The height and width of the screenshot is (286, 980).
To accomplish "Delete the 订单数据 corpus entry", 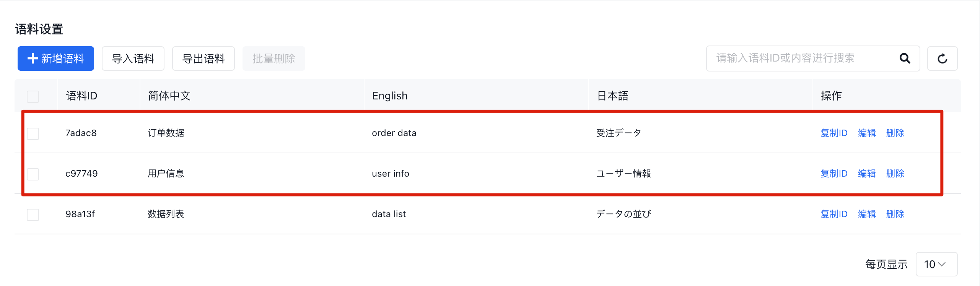I will pyautogui.click(x=895, y=133).
